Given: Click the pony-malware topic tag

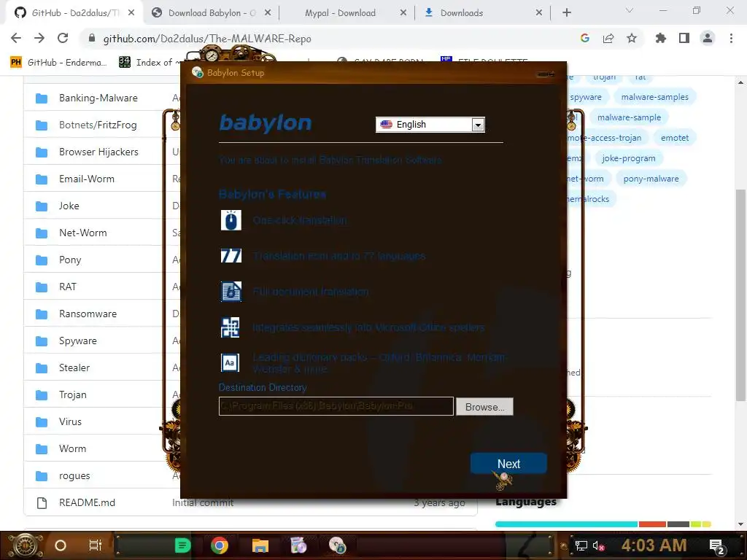Looking at the screenshot, I should 651,179.
